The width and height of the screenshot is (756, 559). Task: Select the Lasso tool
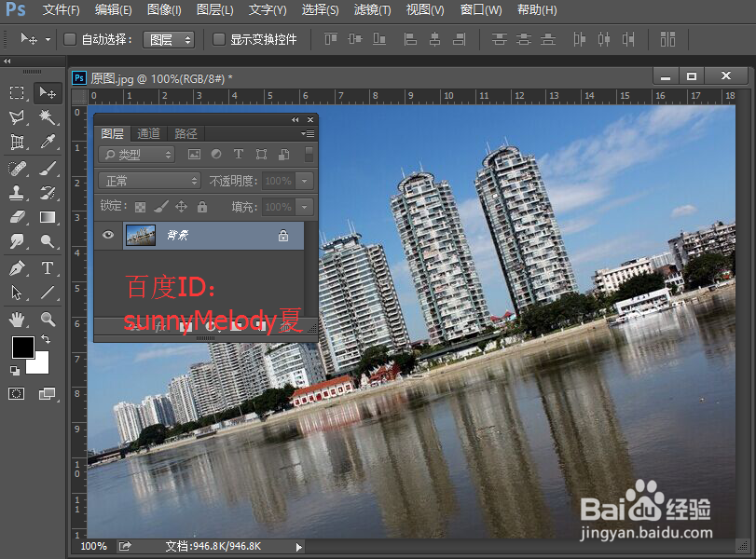point(17,117)
